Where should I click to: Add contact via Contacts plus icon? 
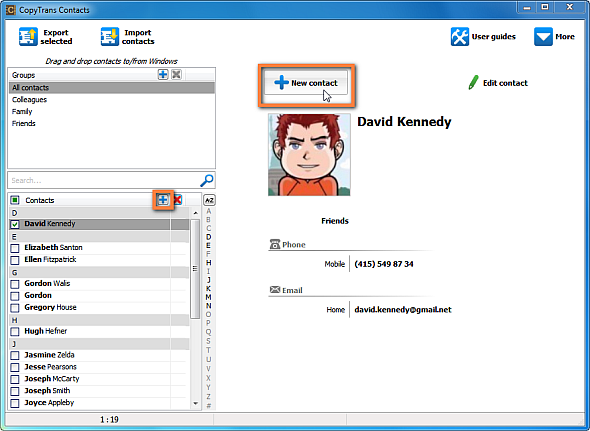(x=163, y=200)
